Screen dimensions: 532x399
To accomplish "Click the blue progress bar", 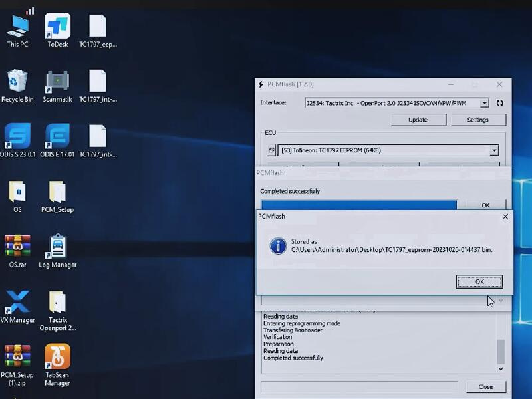I will pos(358,205).
